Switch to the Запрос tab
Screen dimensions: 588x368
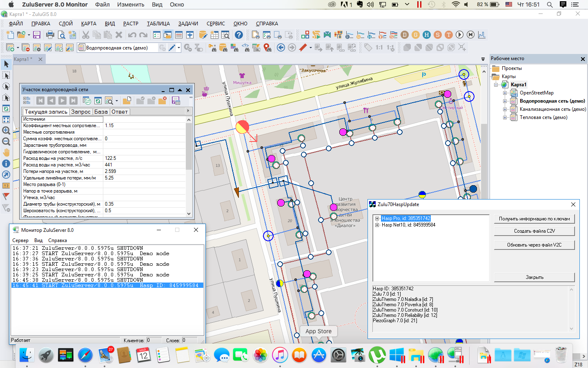pos(80,112)
